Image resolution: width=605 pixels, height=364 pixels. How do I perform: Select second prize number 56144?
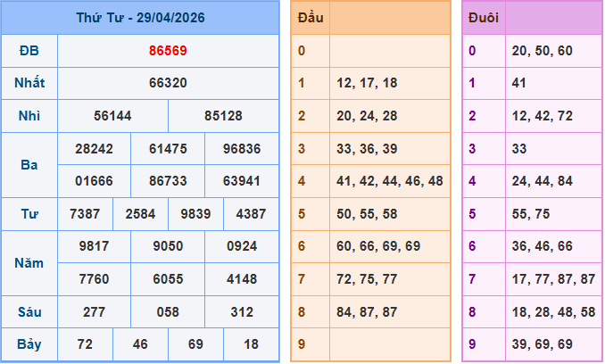tap(112, 116)
